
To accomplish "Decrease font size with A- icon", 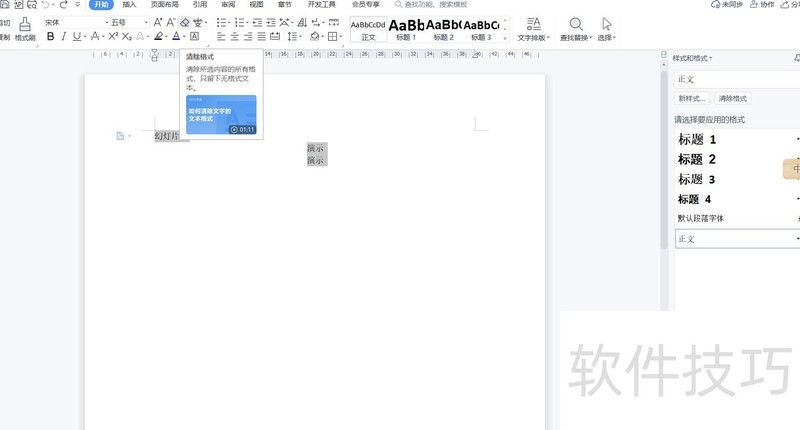I will (171, 22).
